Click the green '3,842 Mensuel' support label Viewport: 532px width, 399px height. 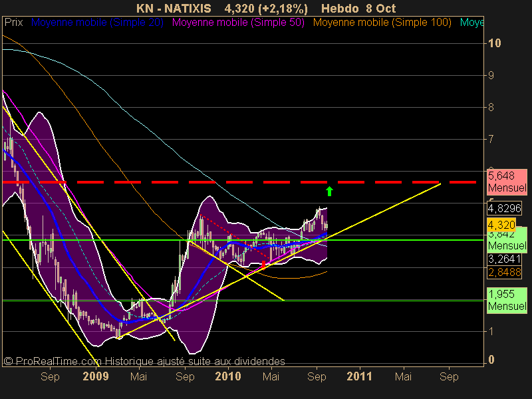(x=507, y=241)
